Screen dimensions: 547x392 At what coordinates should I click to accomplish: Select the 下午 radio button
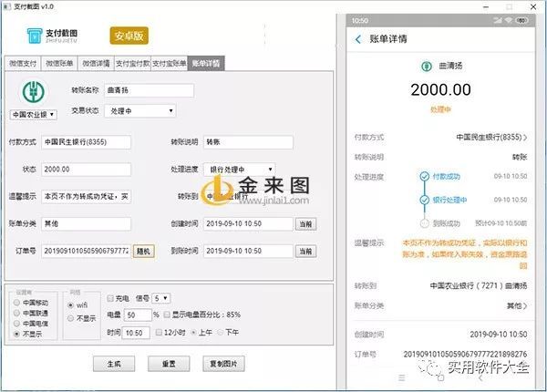click(220, 332)
